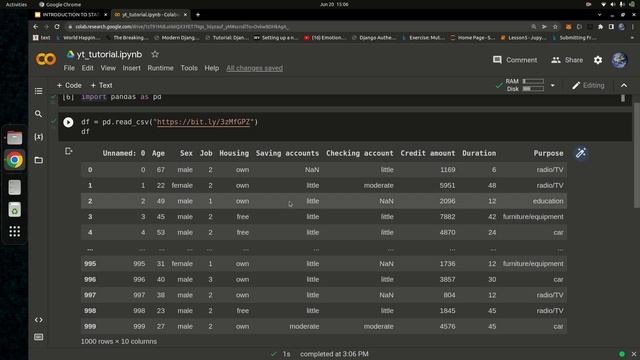Viewport: 640px width, 360px height.
Task: Click the RAM and Disk usage indicator
Action: pos(524,85)
